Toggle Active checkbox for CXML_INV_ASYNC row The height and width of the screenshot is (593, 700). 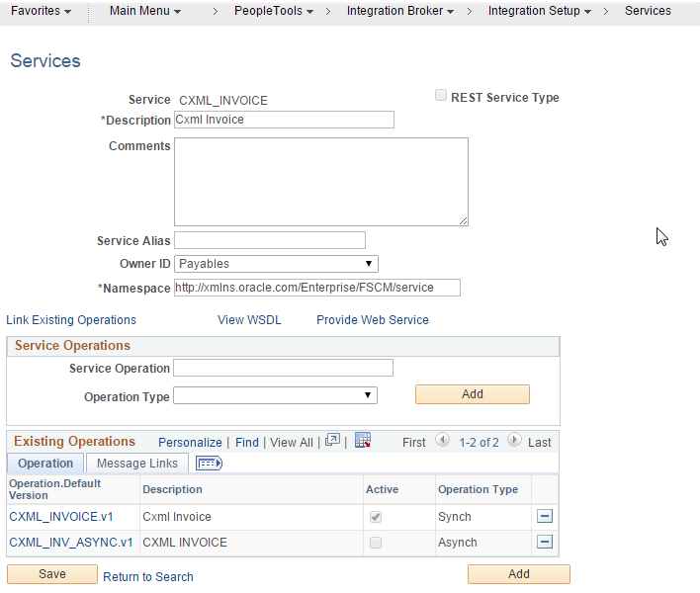(x=376, y=543)
